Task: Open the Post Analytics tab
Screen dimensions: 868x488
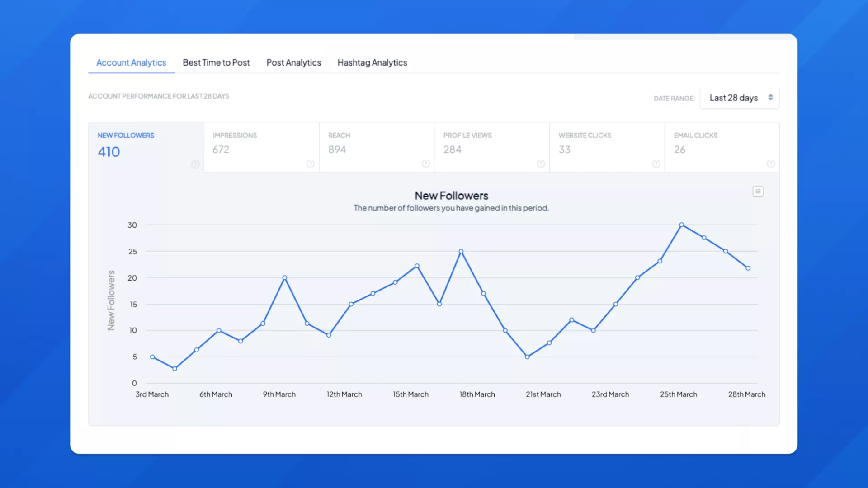Action: (293, 63)
